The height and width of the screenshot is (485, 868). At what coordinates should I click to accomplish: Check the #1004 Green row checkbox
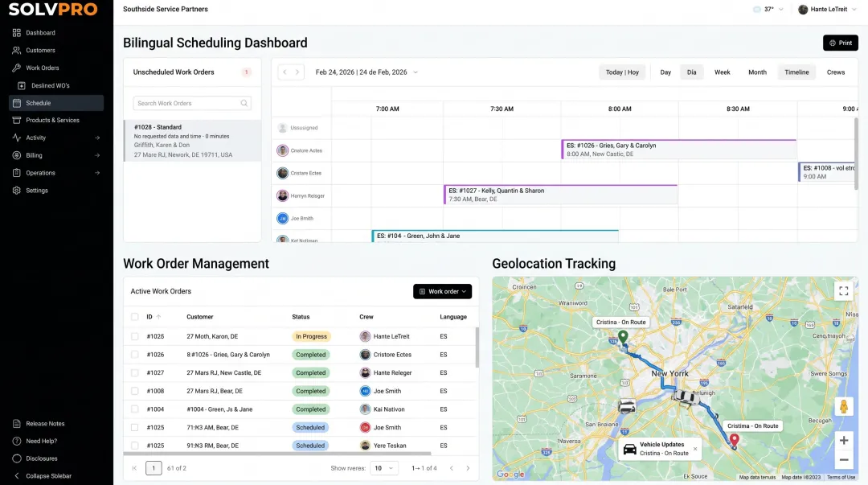134,409
